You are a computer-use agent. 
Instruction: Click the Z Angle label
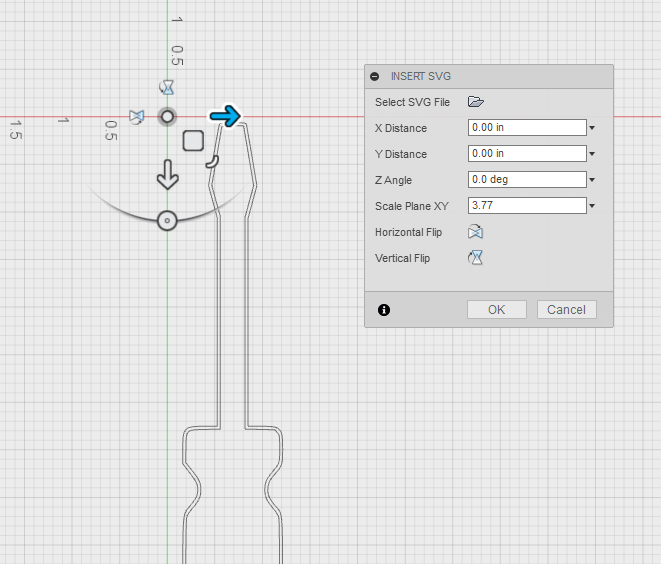(x=393, y=180)
